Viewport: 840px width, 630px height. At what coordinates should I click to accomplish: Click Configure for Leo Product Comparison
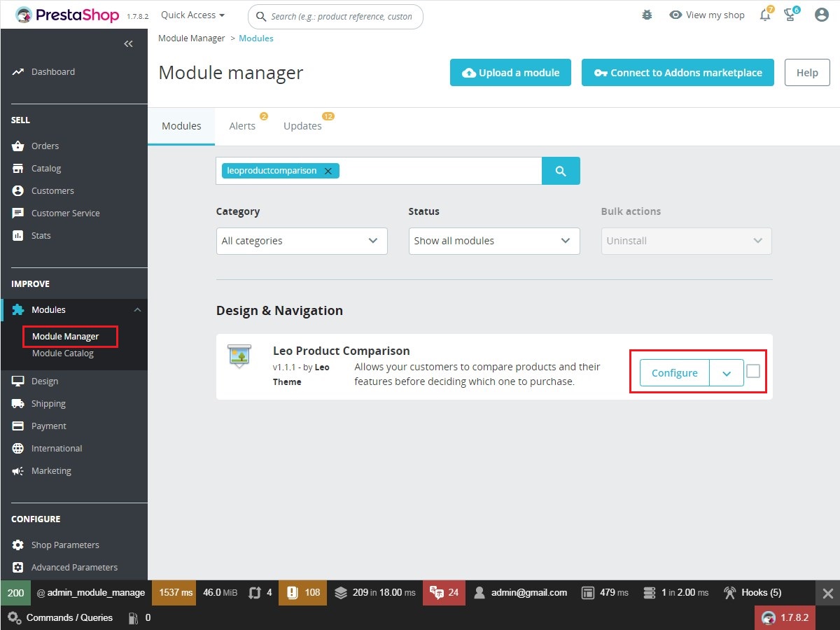tap(675, 373)
